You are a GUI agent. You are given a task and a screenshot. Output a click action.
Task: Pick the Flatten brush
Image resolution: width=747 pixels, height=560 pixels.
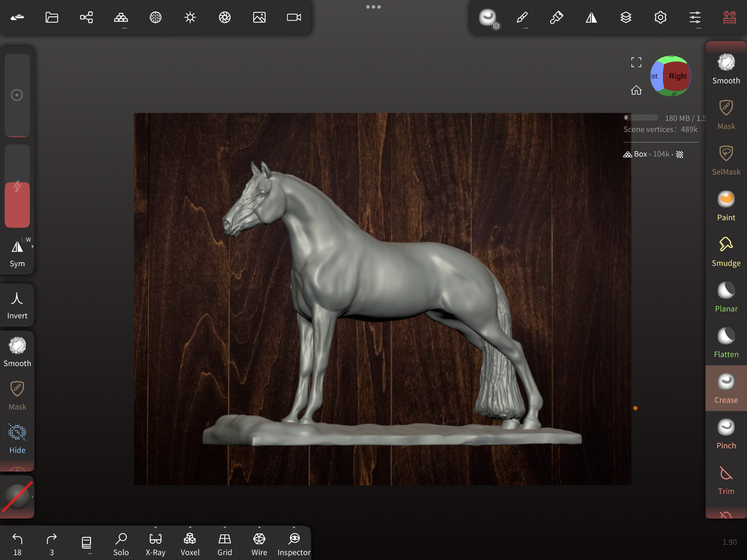[726, 343]
